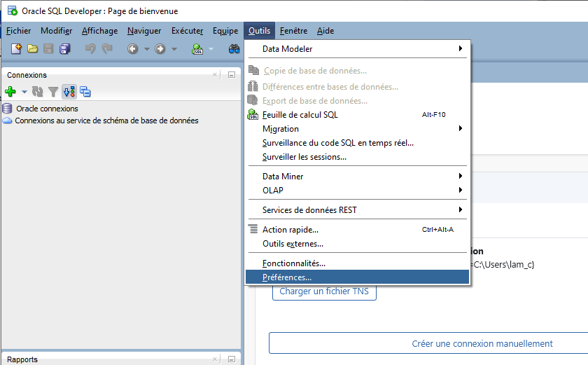588x365 pixels.
Task: Click Charger un fichier TNS button
Action: pyautogui.click(x=324, y=292)
